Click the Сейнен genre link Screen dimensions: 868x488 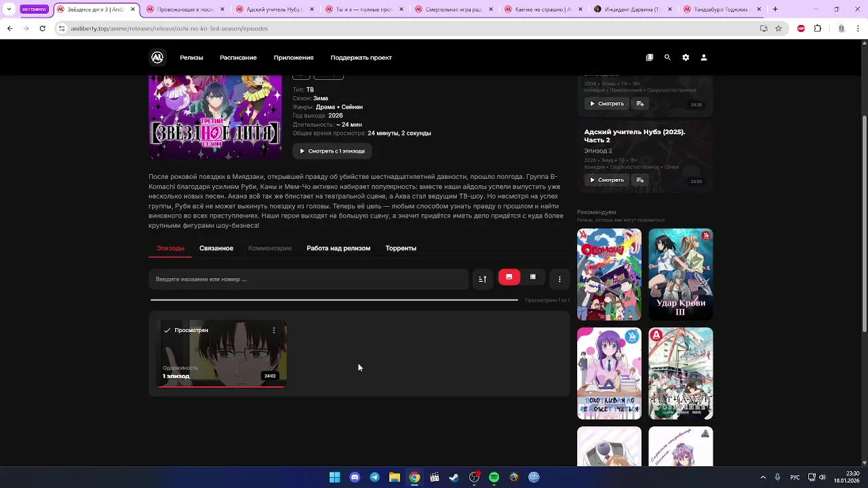pyautogui.click(x=352, y=107)
